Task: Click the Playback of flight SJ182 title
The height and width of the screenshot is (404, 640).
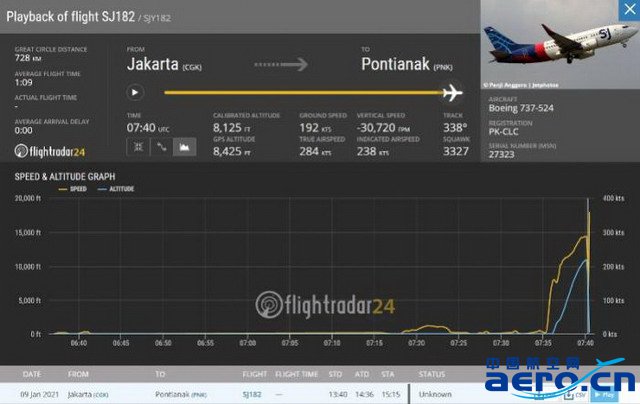Action: [x=70, y=17]
